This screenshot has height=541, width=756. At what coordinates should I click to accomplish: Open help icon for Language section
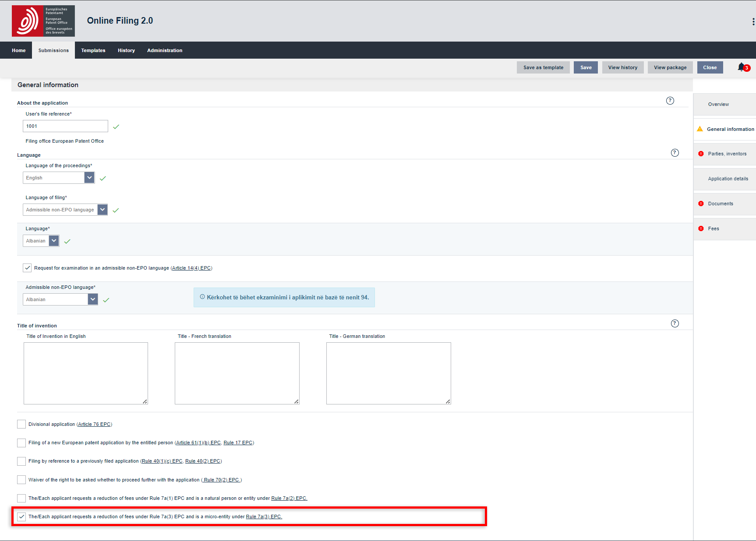click(x=675, y=153)
